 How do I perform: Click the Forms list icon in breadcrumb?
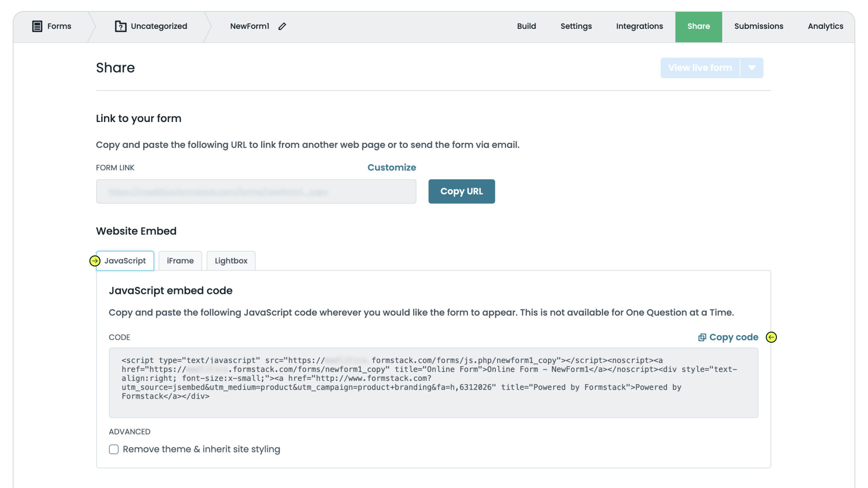tap(37, 26)
